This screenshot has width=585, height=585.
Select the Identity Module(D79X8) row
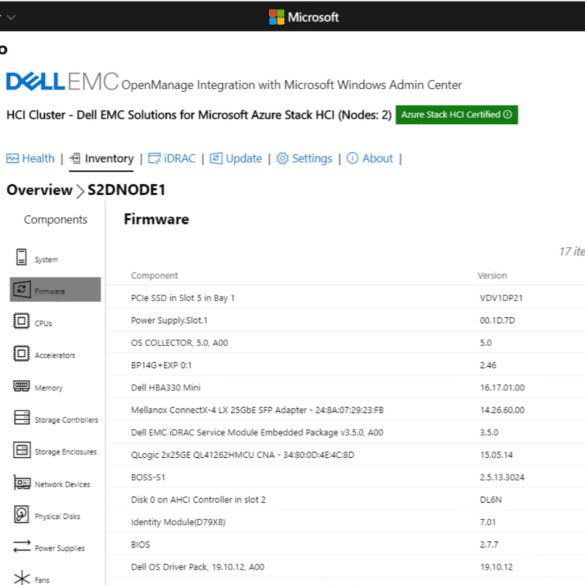(x=345, y=522)
